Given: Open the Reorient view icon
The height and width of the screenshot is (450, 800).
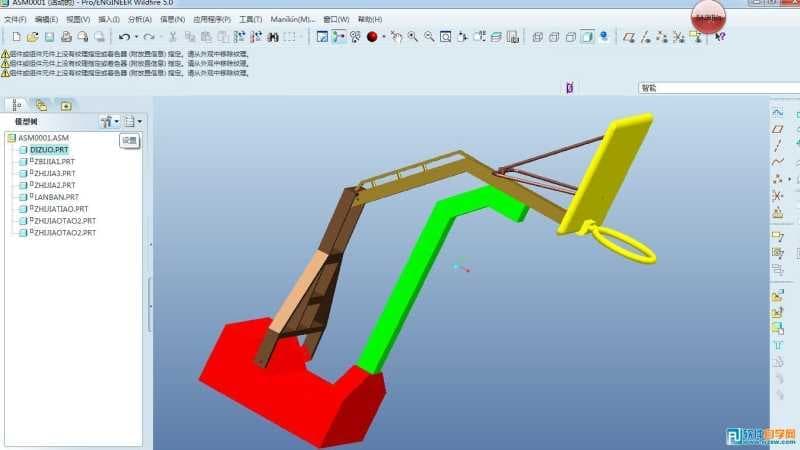Looking at the screenshot, I should (x=462, y=37).
